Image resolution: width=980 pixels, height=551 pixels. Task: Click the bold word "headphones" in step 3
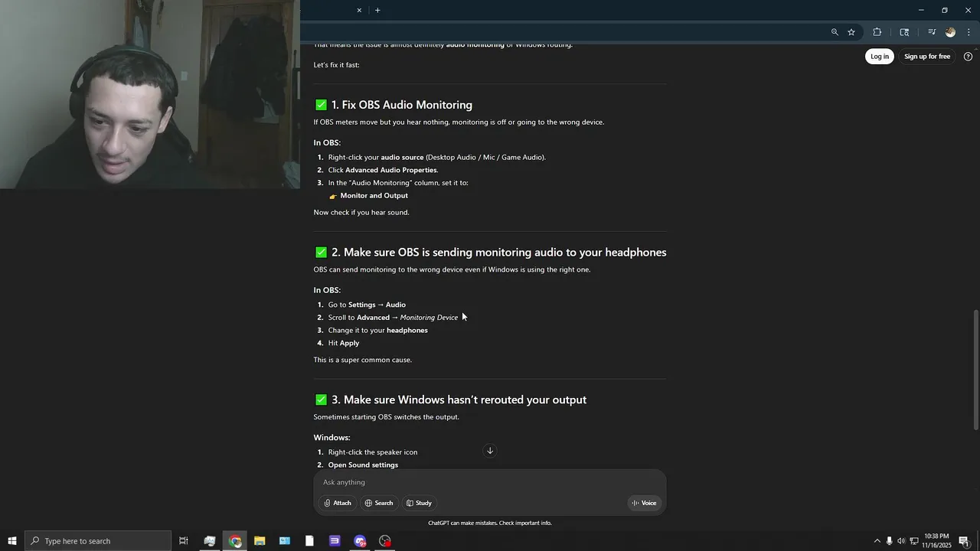407,331
